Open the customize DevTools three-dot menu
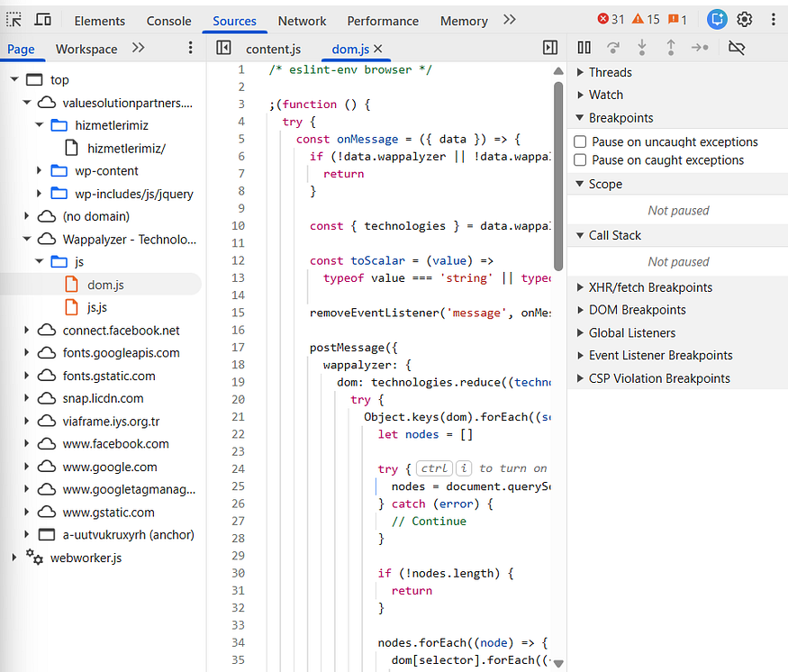Image resolution: width=788 pixels, height=672 pixels. (x=773, y=20)
